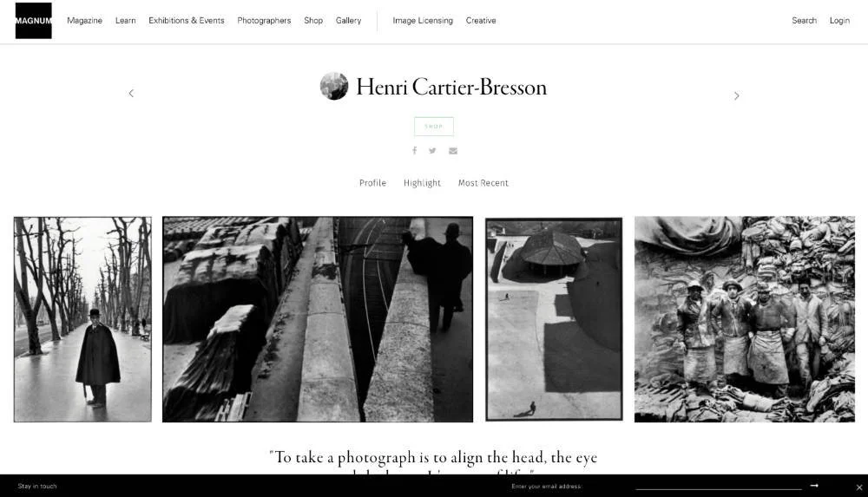Go to previous photographer with left chevron
The image size is (868, 497).
point(131,93)
